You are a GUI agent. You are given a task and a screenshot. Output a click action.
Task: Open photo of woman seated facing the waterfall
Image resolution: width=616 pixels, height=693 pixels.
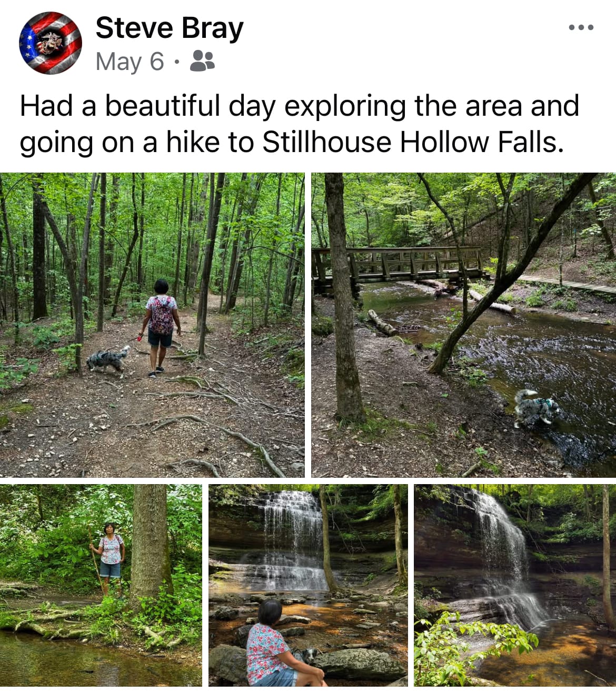(x=308, y=585)
